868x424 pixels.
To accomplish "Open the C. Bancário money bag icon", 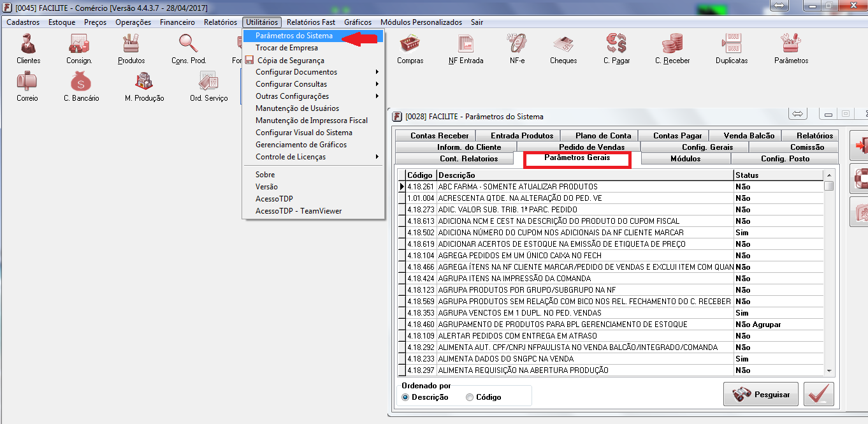I will point(81,82).
